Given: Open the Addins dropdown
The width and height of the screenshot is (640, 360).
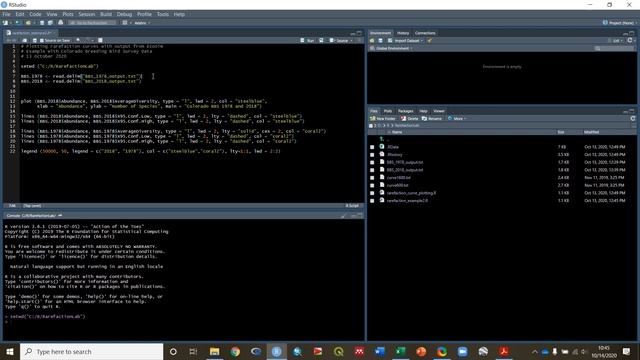Looking at the screenshot, I should click(x=142, y=23).
